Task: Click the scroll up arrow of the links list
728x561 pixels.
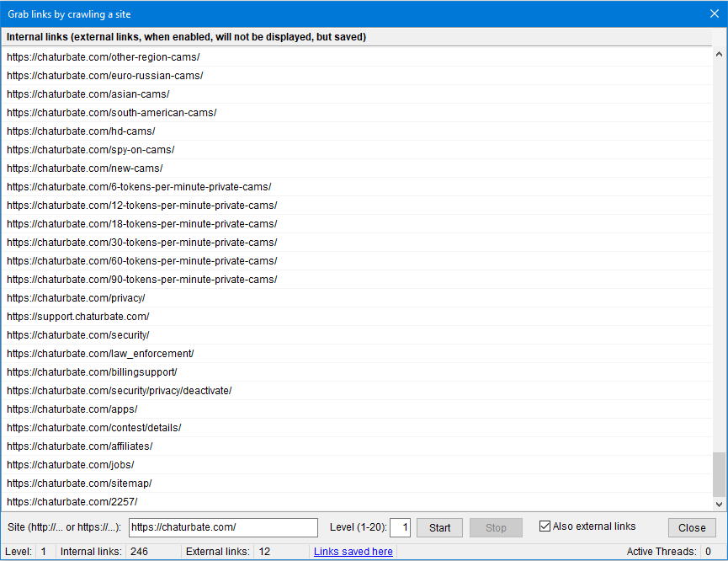Action: 720,54
